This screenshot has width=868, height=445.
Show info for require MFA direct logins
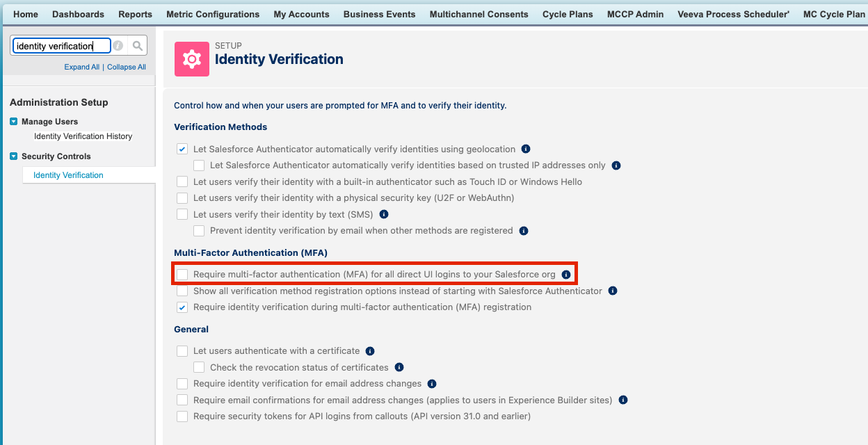[x=566, y=275]
